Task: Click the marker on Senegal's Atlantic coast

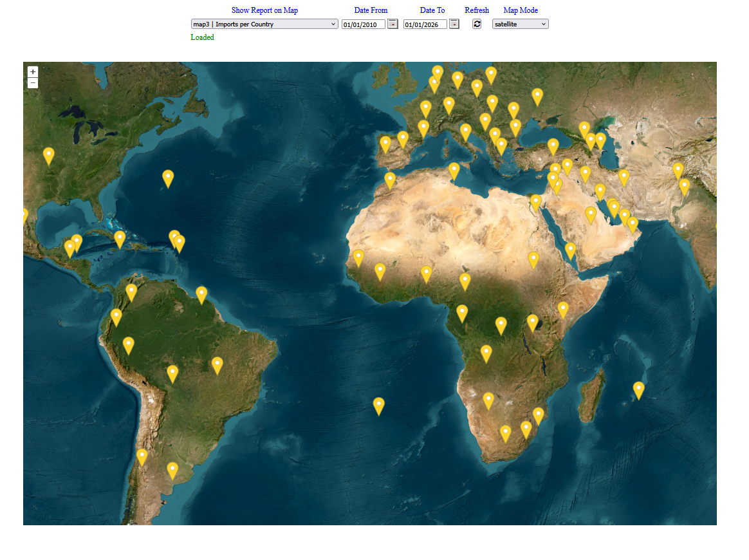Action: point(358,257)
